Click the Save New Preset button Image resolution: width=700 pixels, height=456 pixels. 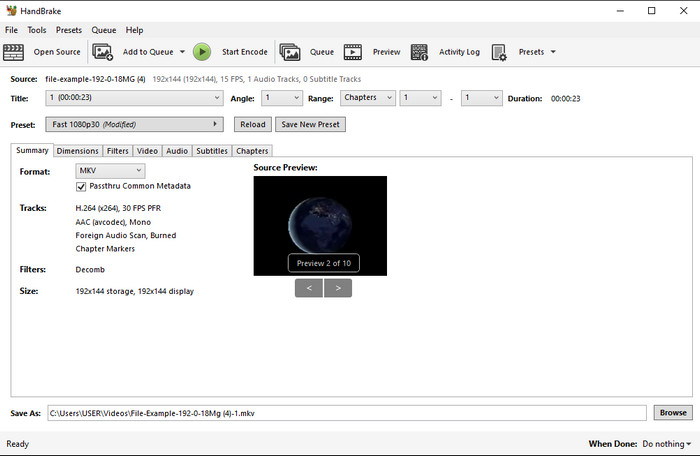coord(310,125)
